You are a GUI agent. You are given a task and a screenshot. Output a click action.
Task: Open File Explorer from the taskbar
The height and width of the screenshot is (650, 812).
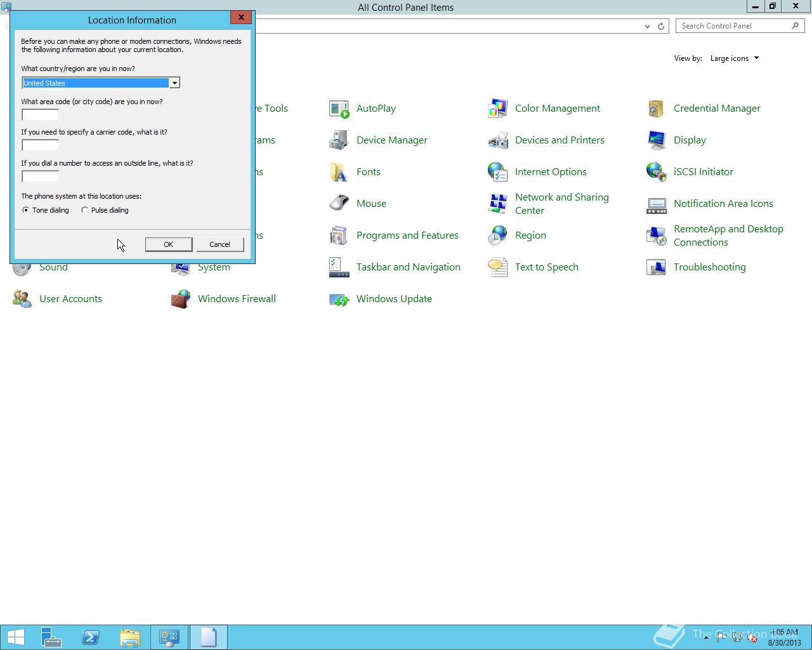[130, 637]
